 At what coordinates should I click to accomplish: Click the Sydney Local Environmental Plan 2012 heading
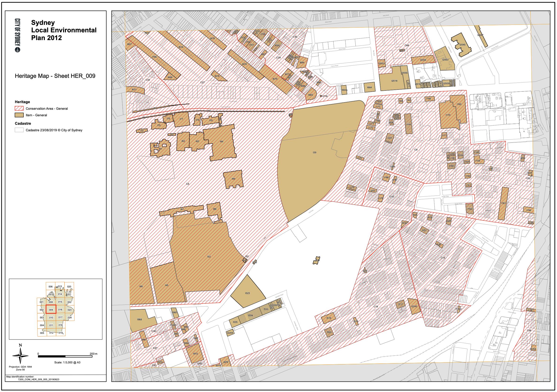pos(64,30)
